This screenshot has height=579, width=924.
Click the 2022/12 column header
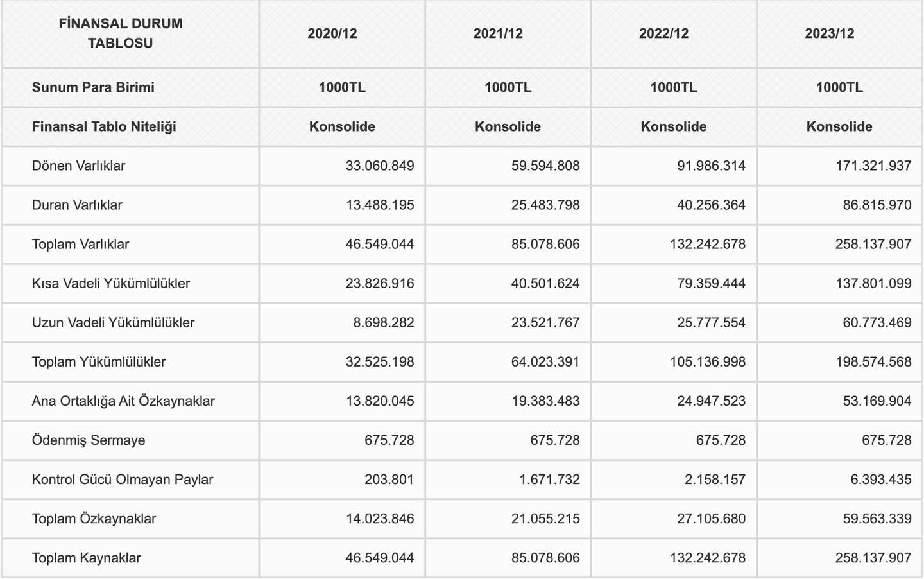tap(663, 33)
